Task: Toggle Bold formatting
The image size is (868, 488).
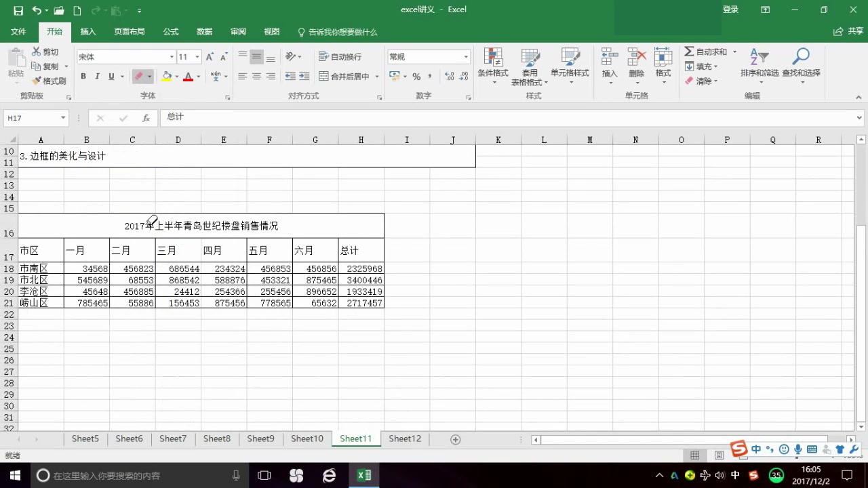Action: click(x=83, y=77)
